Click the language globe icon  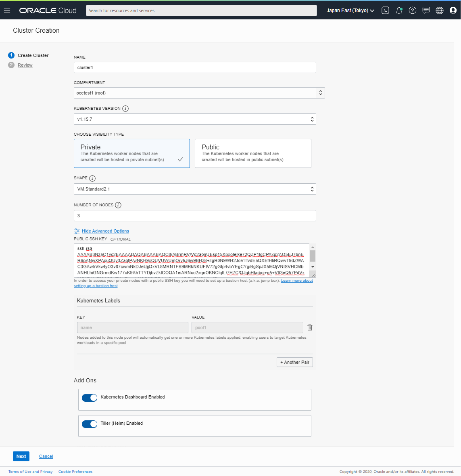coord(440,10)
